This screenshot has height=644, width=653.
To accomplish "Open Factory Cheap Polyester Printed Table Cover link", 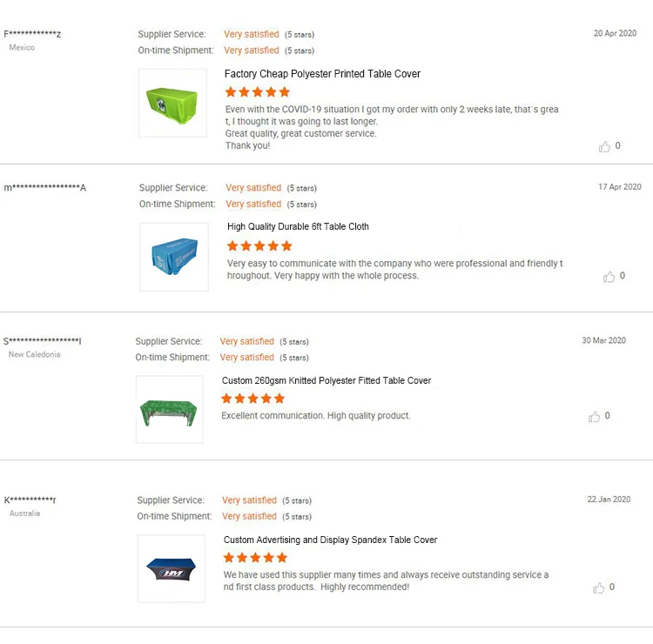I will click(322, 74).
